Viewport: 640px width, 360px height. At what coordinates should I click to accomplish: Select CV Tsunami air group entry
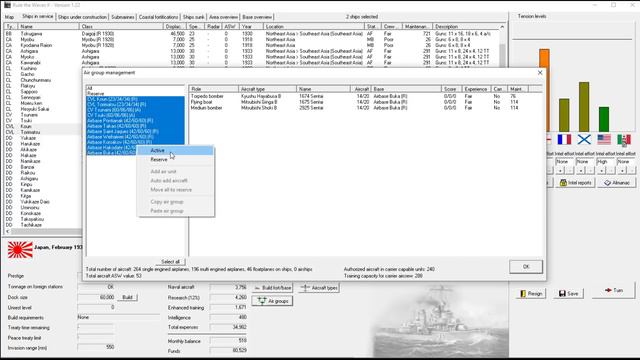(x=136, y=110)
